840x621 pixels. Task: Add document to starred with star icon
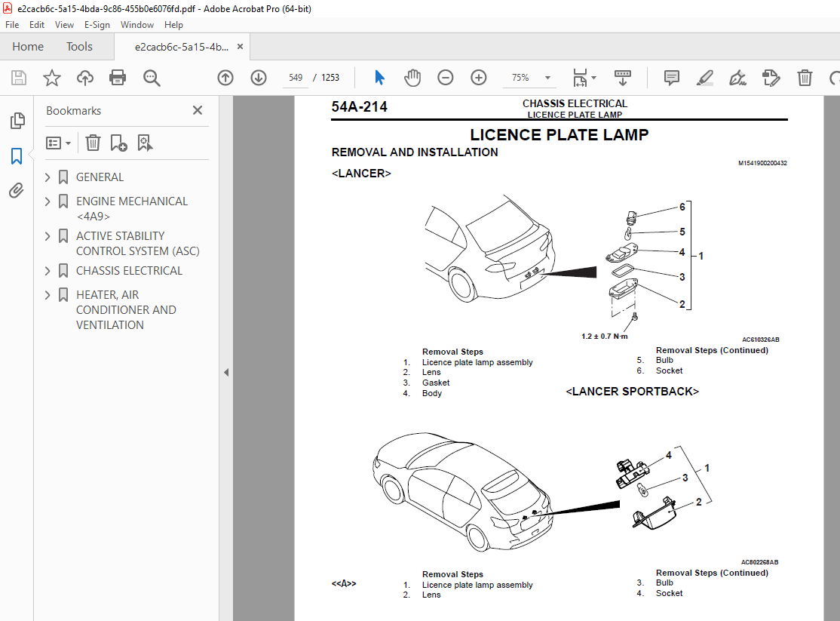point(52,78)
